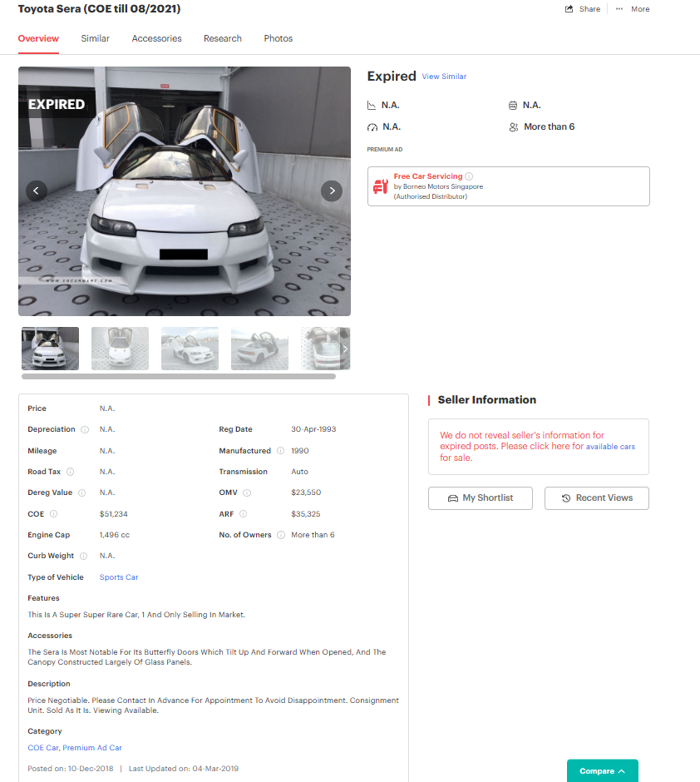The width and height of the screenshot is (700, 782).
Task: Select the second car thumbnail
Action: pyautogui.click(x=120, y=348)
